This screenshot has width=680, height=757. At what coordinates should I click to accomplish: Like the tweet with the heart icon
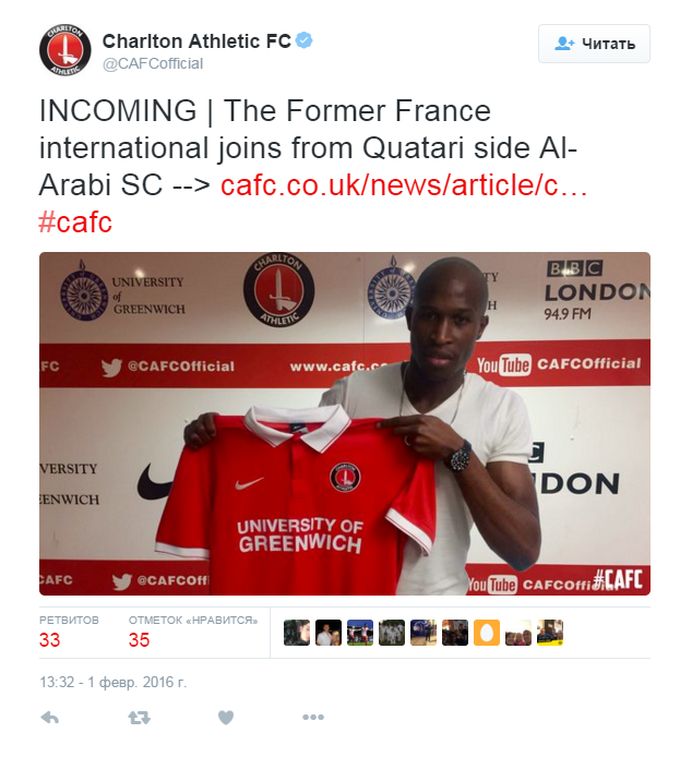(225, 718)
